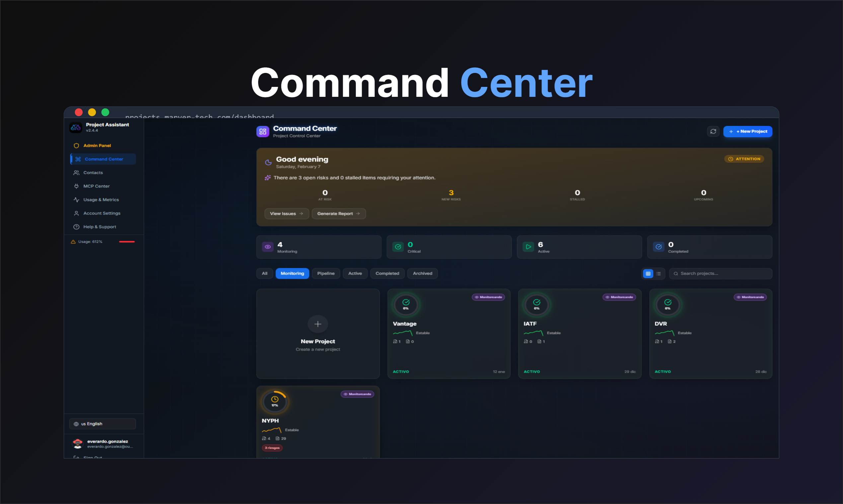The width and height of the screenshot is (843, 504).
Task: Click the ATTENTION status badge
Action: click(x=744, y=159)
